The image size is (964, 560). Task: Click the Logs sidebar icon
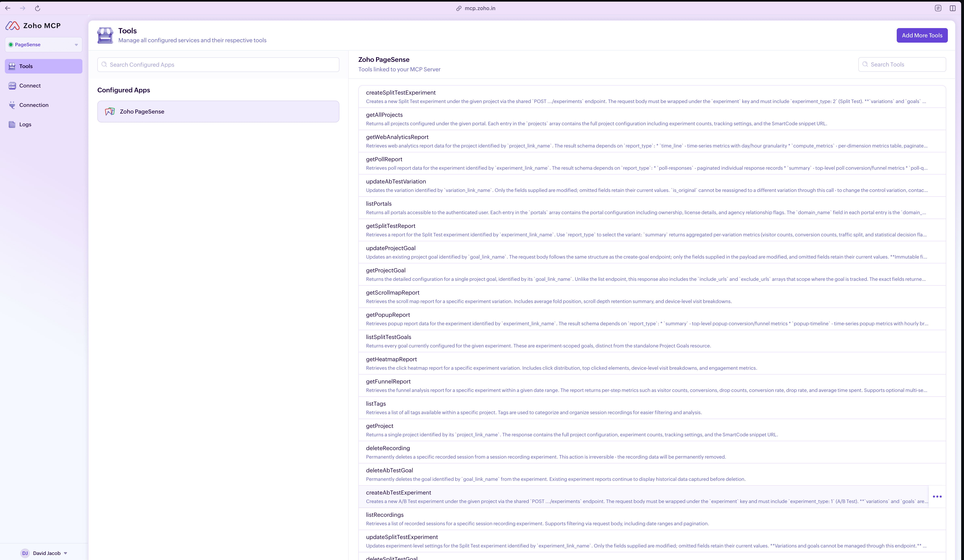12,124
